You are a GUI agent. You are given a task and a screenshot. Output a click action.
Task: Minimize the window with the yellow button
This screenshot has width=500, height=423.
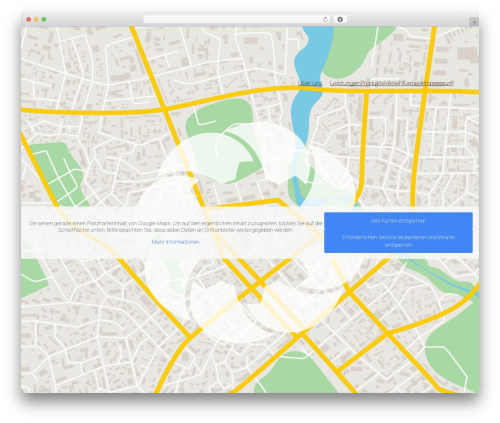point(36,19)
